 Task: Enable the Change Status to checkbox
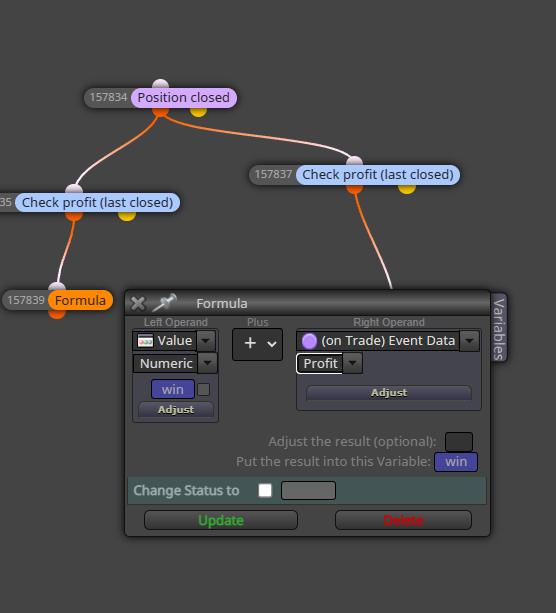pyautogui.click(x=265, y=490)
